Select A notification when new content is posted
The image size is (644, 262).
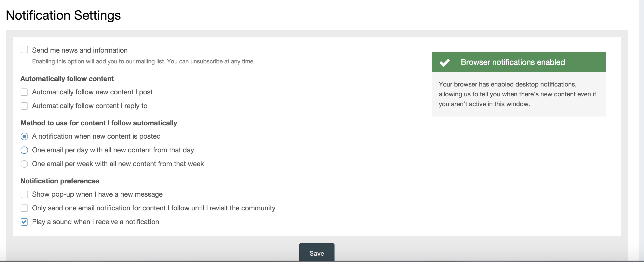point(24,136)
